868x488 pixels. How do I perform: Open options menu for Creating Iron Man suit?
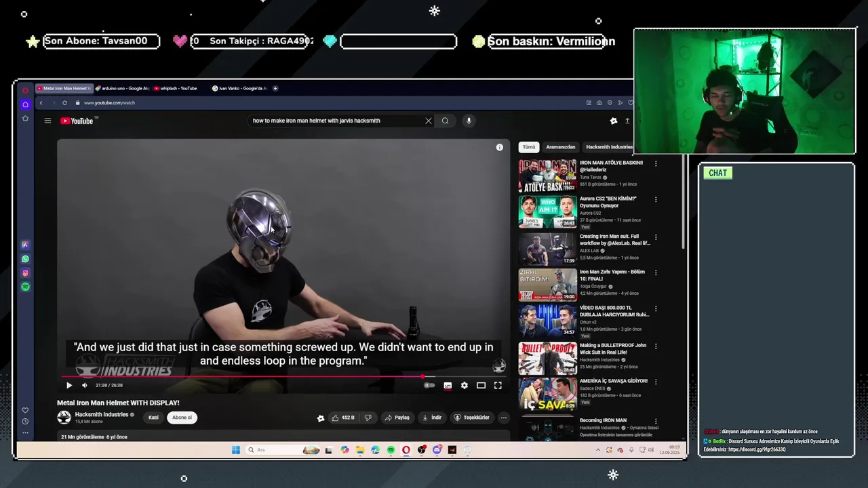[656, 237]
